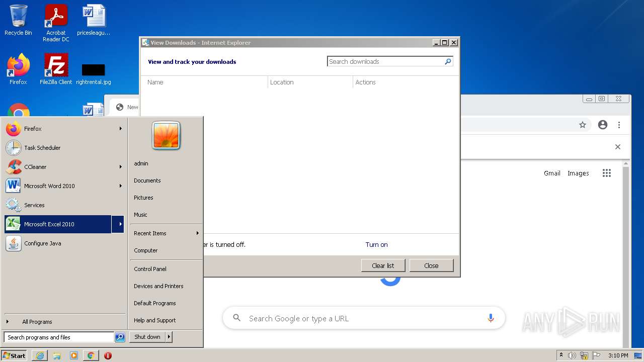Viewport: 644px width, 362px height.
Task: Click the taskbar clock 3:10 PM
Action: tap(618, 355)
